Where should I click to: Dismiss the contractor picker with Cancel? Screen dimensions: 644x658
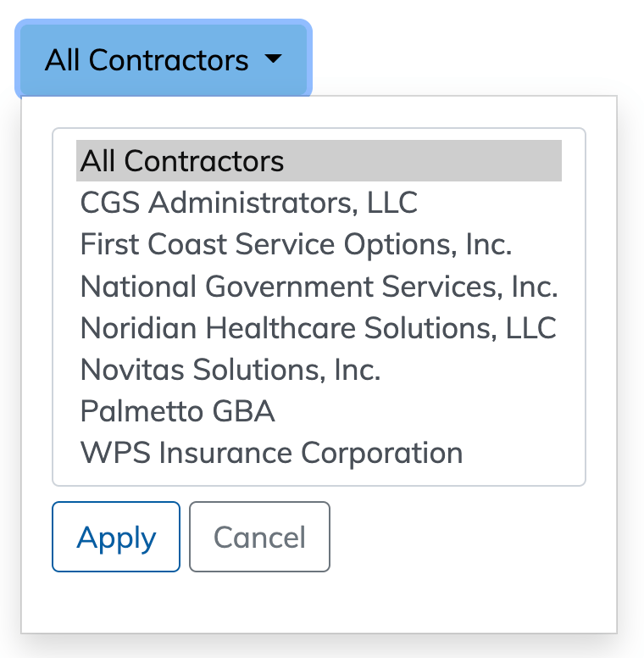point(259,537)
